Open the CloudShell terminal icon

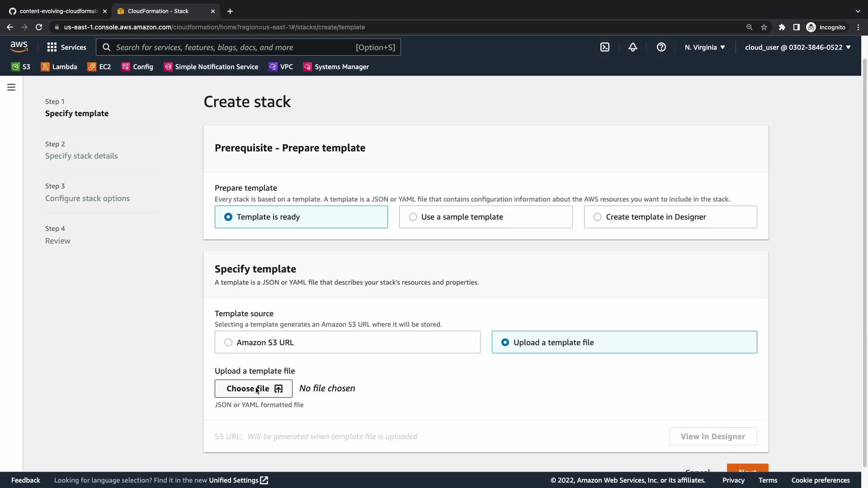(x=605, y=47)
